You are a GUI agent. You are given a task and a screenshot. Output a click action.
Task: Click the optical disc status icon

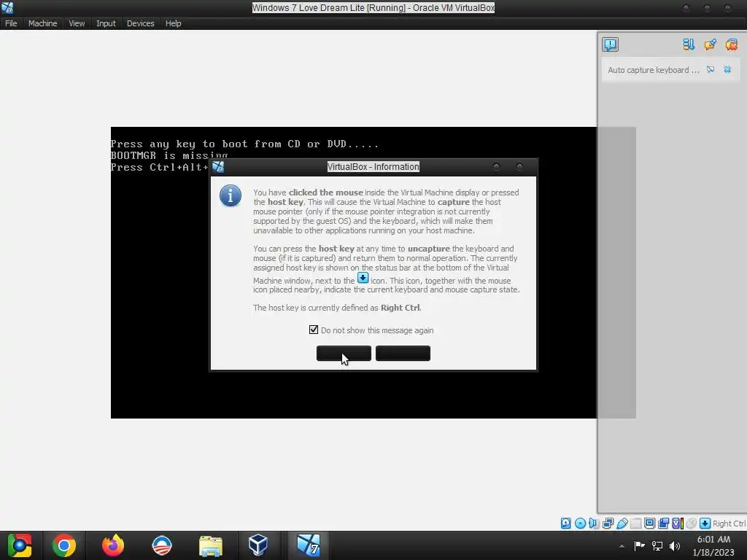coord(580,524)
